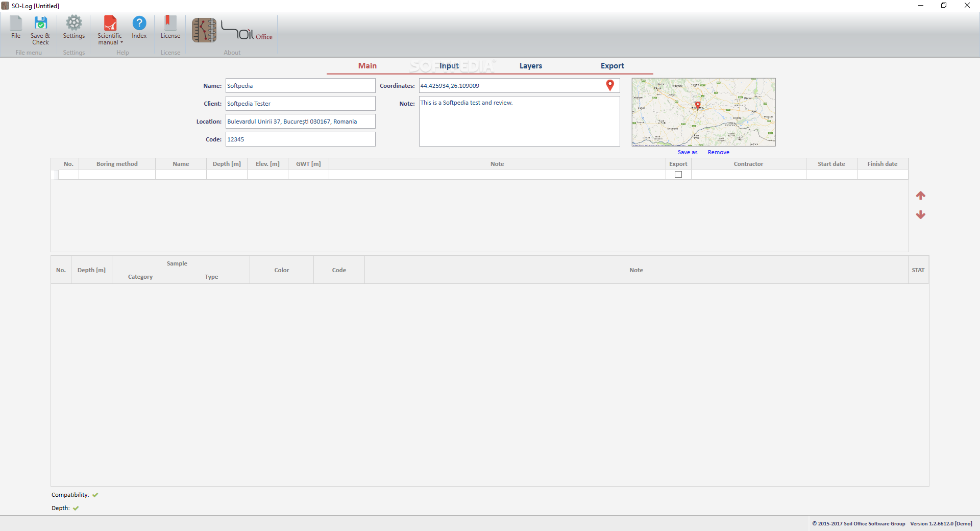The image size is (980, 531).
Task: Click the Soil Office Software Group copyright text
Action: click(859, 523)
